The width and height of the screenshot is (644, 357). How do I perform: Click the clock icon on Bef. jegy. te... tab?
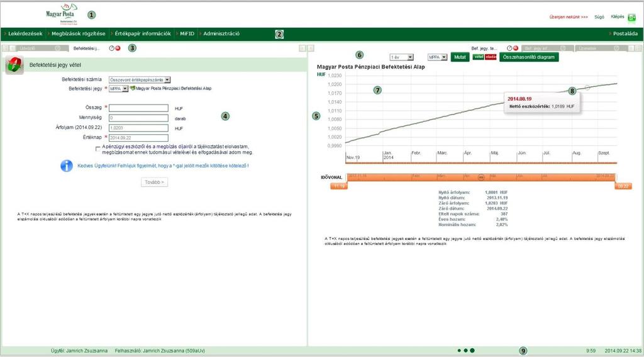(509, 48)
